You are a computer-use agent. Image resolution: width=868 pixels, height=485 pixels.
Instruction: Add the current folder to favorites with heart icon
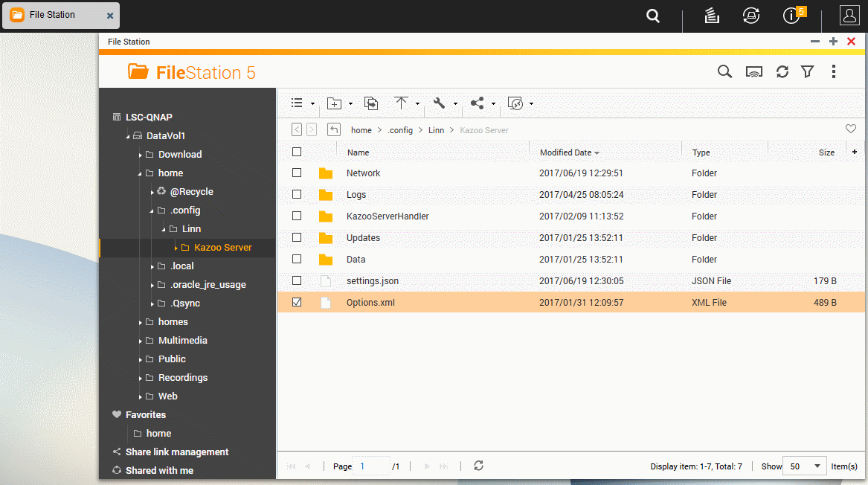851,129
